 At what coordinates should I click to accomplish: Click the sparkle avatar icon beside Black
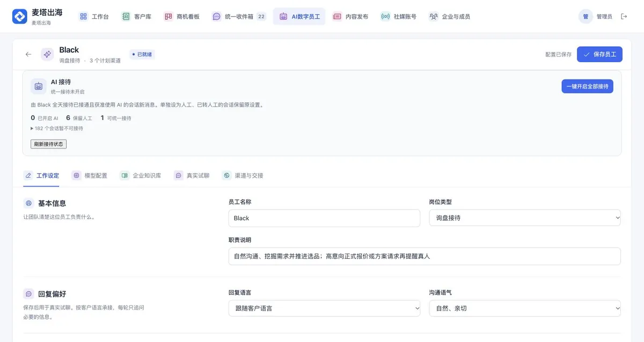click(47, 54)
